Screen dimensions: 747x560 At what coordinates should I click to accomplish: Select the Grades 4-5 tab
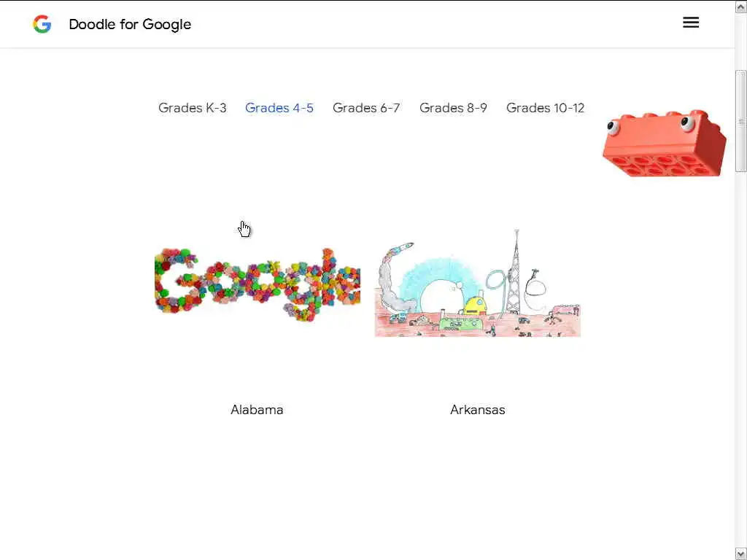(279, 108)
